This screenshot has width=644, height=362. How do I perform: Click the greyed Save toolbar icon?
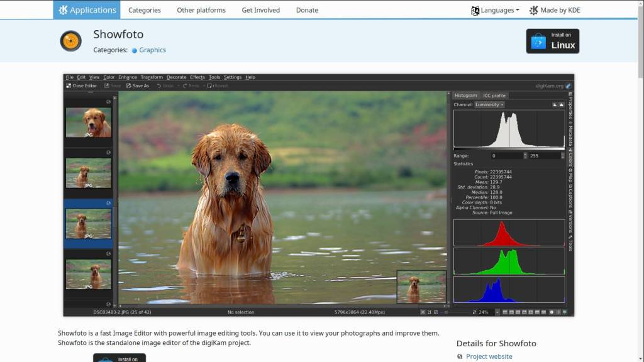pos(107,85)
